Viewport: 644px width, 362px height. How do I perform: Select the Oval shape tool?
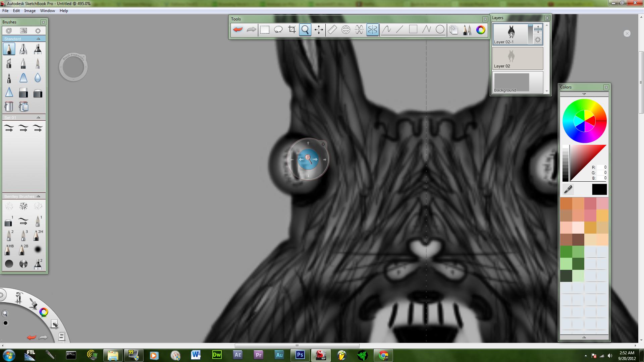click(440, 29)
